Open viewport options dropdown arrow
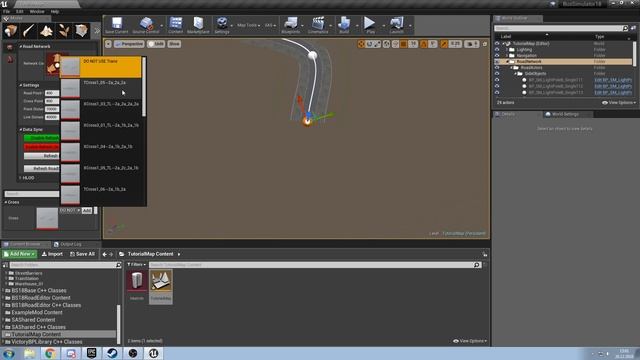 108,44
